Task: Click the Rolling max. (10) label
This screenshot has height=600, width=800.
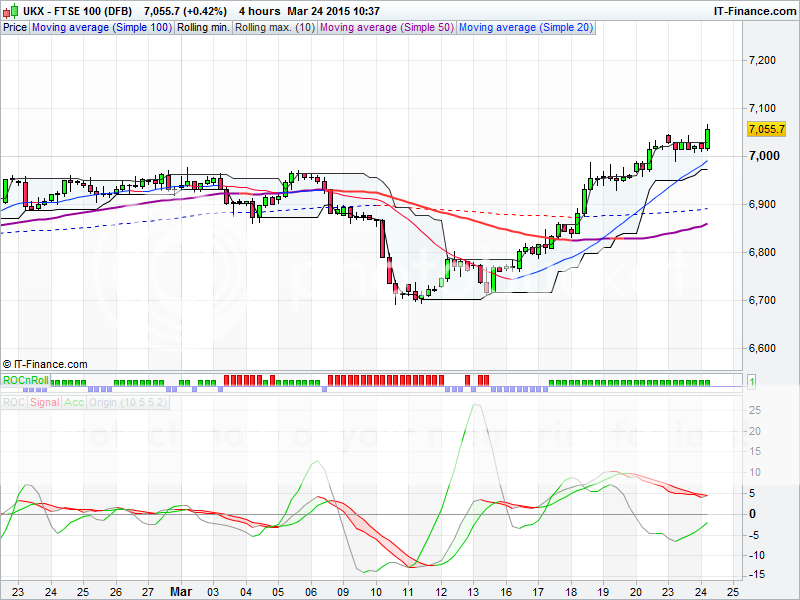Action: (274, 27)
